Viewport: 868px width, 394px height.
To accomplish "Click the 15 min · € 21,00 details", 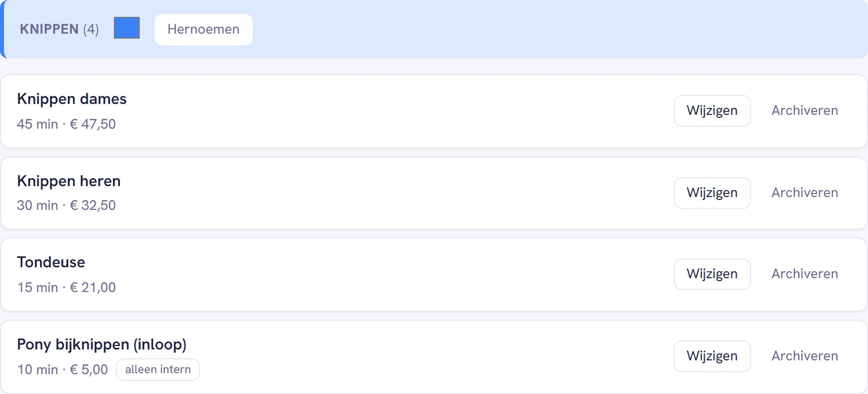I will (66, 287).
